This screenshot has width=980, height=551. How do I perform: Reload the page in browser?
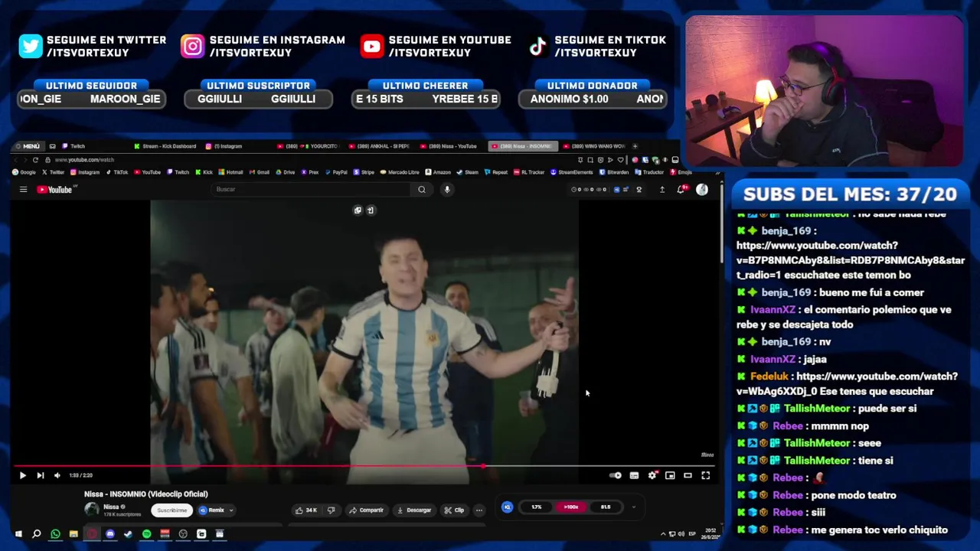pos(35,160)
